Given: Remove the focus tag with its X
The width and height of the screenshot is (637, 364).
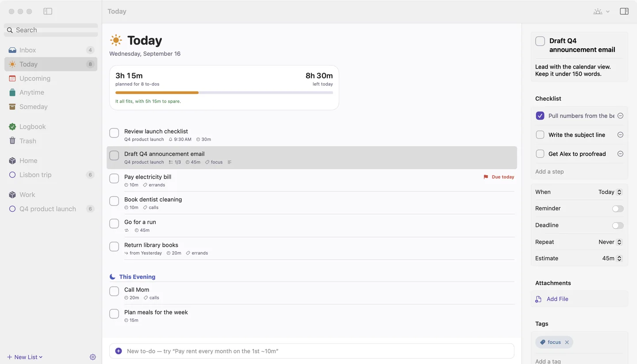Looking at the screenshot, I should tap(567, 342).
